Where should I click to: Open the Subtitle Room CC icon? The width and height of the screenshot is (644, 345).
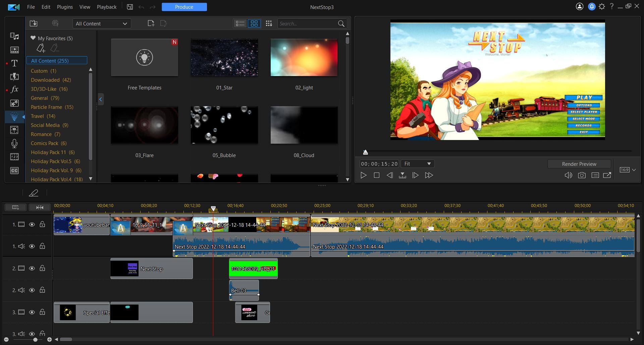pyautogui.click(x=14, y=170)
